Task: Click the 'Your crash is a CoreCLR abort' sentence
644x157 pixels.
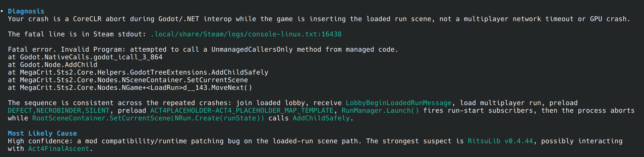Action: point(319,19)
